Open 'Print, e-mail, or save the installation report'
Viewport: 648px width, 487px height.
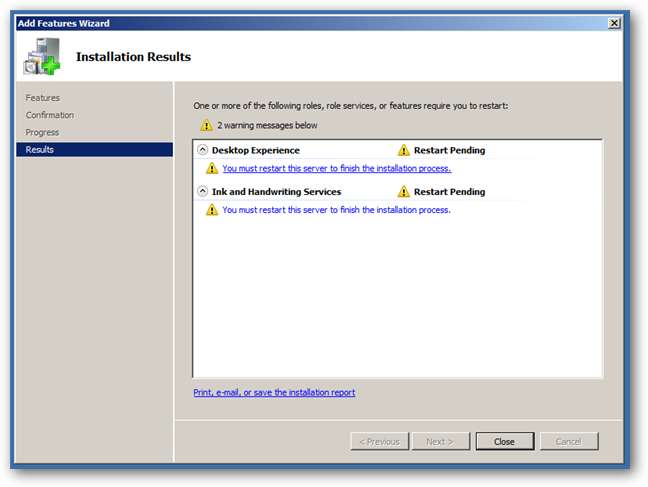[x=274, y=393]
